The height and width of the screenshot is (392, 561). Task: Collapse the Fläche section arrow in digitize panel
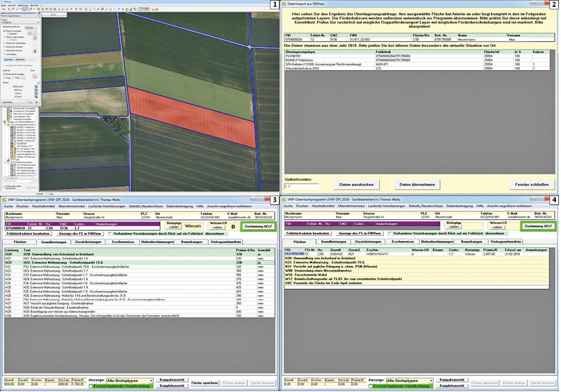coord(38,83)
